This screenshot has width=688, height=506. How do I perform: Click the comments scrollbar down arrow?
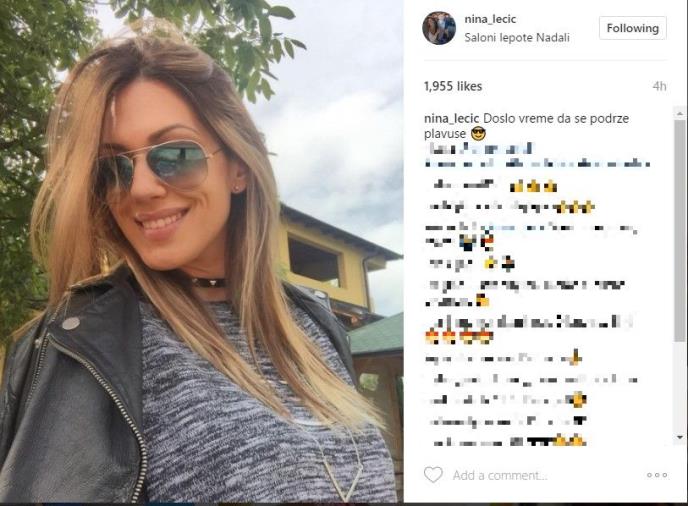pyautogui.click(x=680, y=437)
